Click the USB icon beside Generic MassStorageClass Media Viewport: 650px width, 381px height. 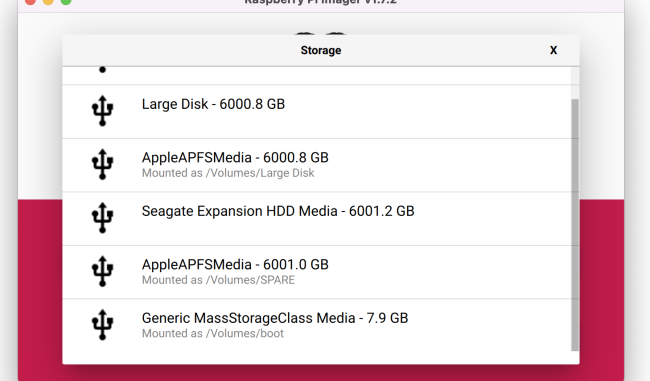[102, 325]
